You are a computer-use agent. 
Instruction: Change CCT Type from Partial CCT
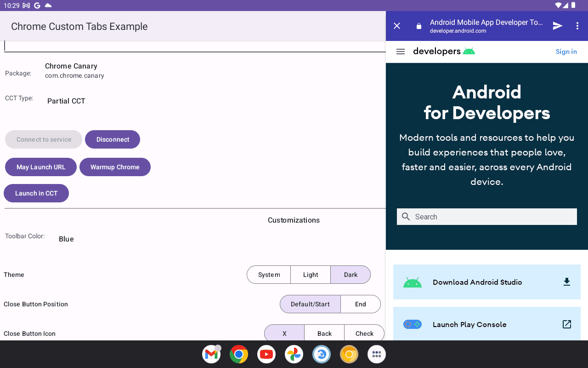(66, 101)
